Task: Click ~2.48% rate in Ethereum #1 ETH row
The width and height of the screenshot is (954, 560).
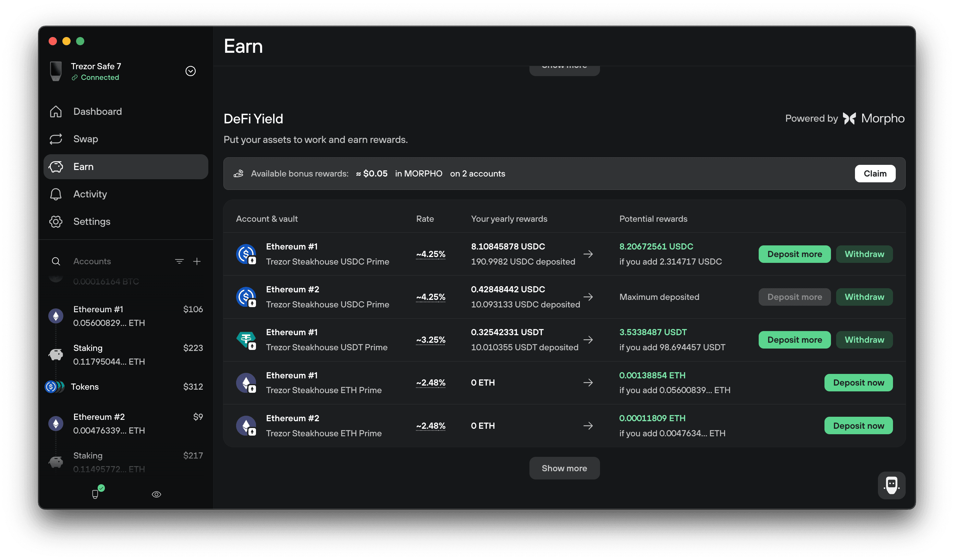Action: coord(430,383)
